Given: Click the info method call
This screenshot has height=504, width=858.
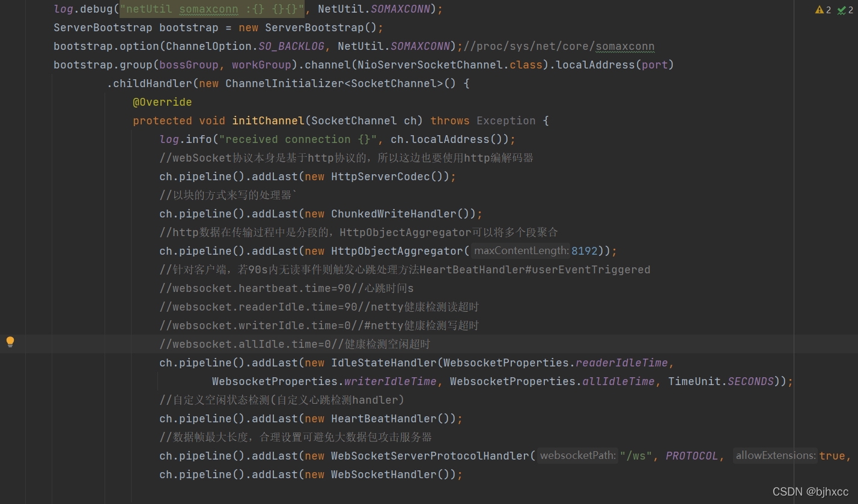Looking at the screenshot, I should pos(199,139).
